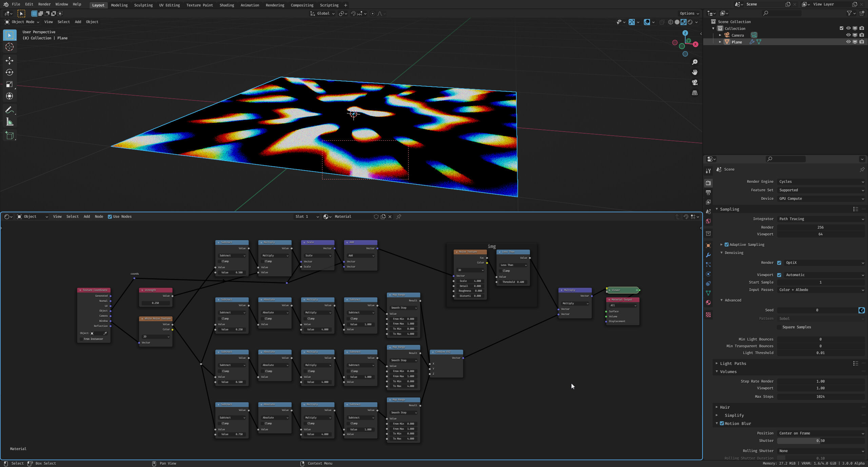The height and width of the screenshot is (467, 868).
Task: Open Device GPU Compute dropdown
Action: 821,199
